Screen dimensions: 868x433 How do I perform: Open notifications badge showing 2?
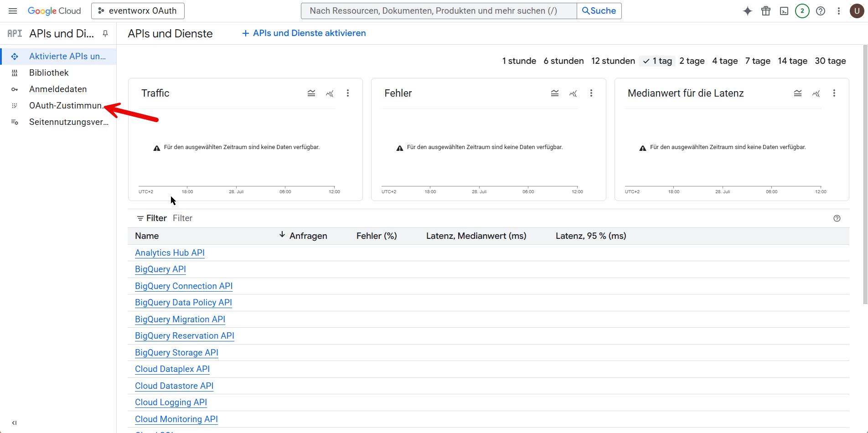coord(802,11)
